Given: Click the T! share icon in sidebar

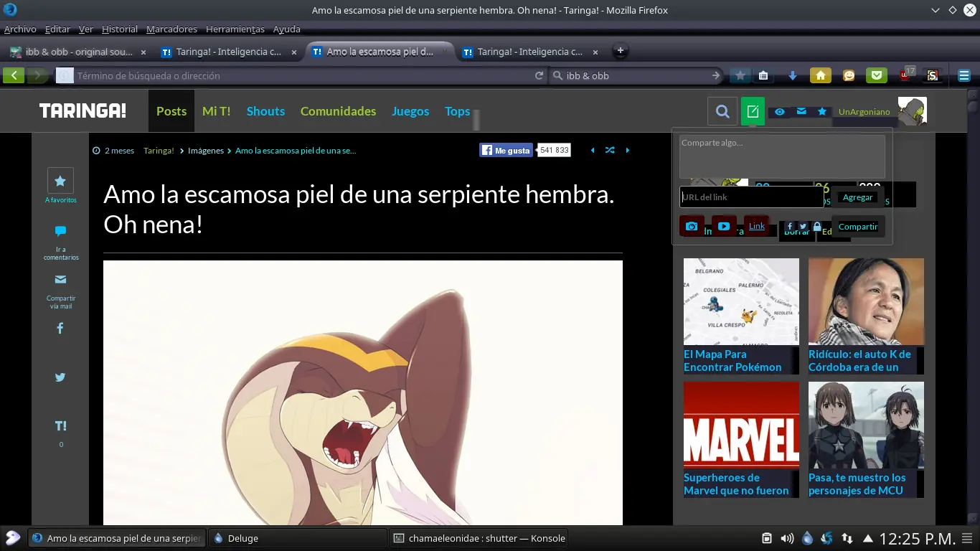Looking at the screenshot, I should tap(60, 426).
